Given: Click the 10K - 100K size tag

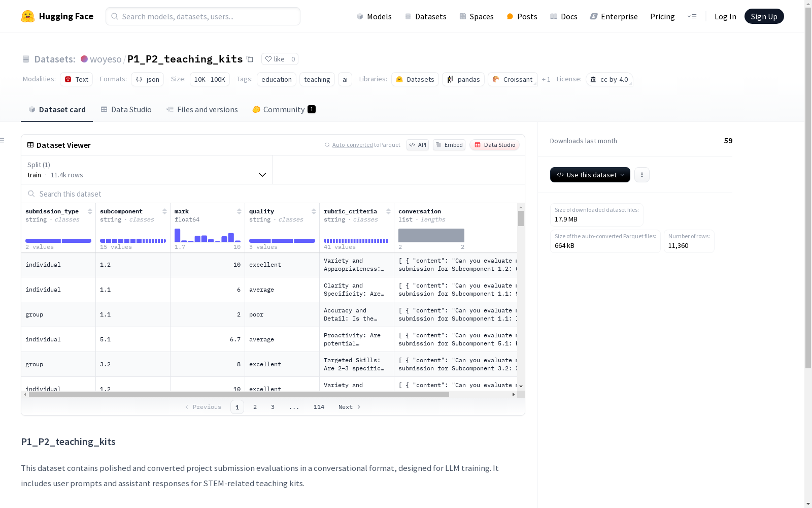Looking at the screenshot, I should 210,79.
